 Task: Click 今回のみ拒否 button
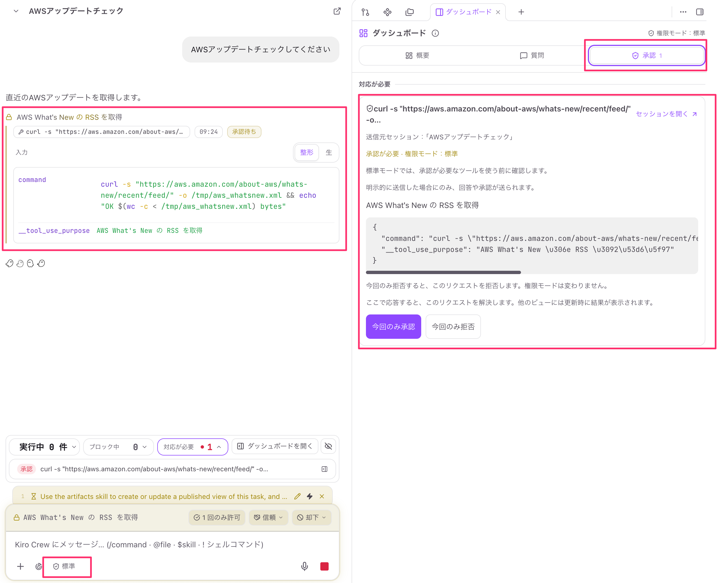click(453, 326)
